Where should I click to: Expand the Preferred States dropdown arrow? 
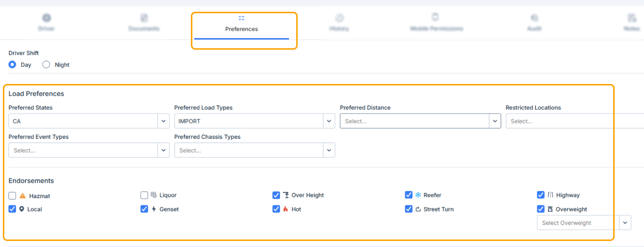[163, 121]
